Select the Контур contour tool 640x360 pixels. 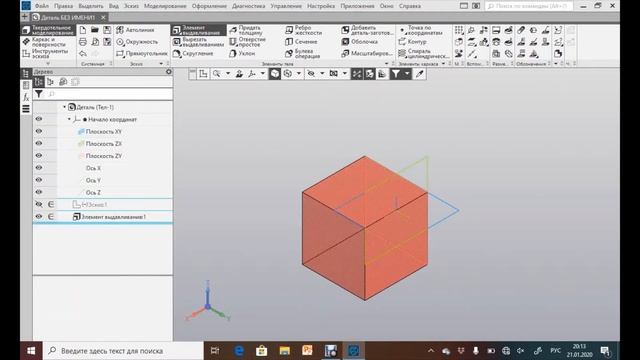[412, 42]
